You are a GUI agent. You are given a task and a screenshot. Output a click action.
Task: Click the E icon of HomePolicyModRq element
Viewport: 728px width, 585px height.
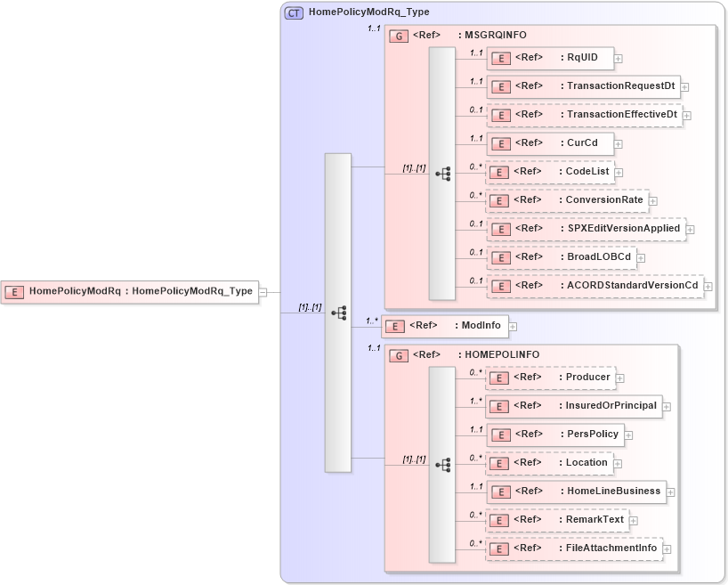click(x=14, y=291)
